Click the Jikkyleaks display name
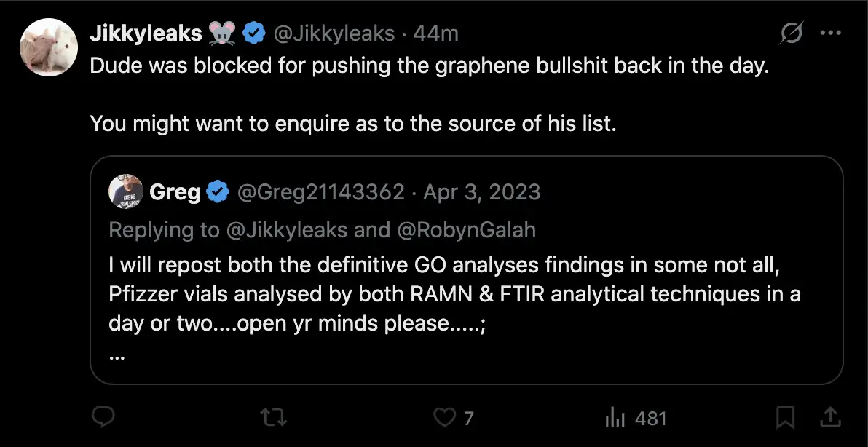Image resolution: width=868 pixels, height=447 pixels. 146,33
